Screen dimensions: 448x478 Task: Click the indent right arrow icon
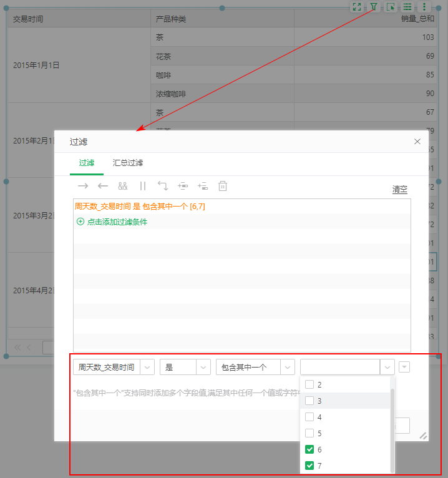83,186
